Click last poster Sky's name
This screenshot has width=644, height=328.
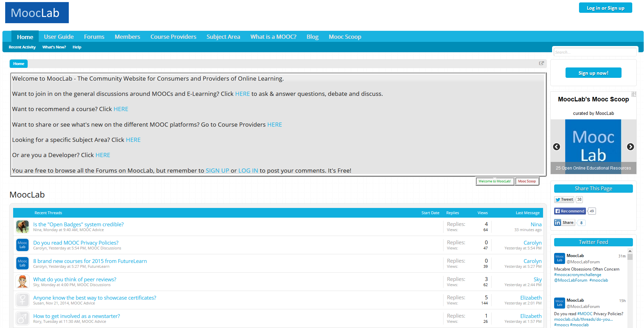[x=538, y=279]
